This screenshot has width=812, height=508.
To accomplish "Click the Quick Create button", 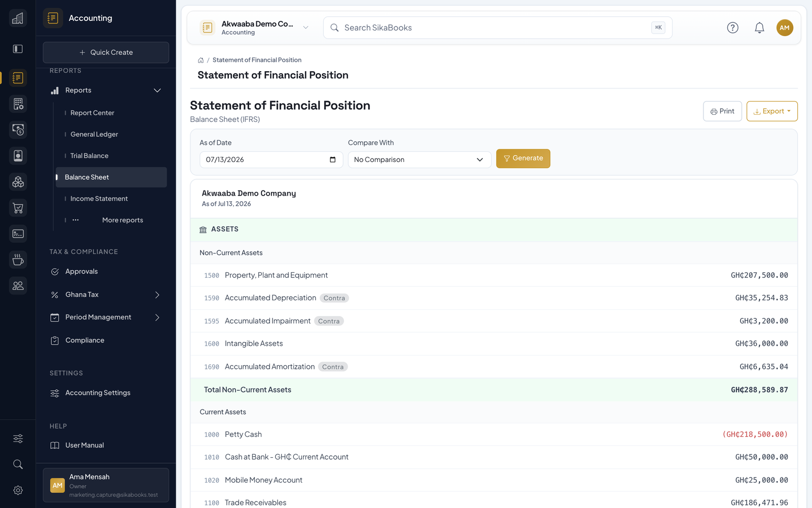I will (106, 52).
